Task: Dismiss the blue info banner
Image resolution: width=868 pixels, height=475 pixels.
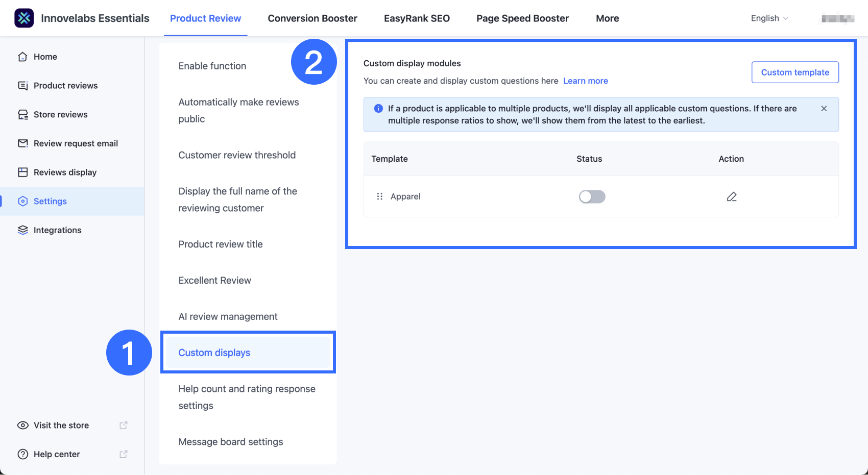Action: [824, 109]
